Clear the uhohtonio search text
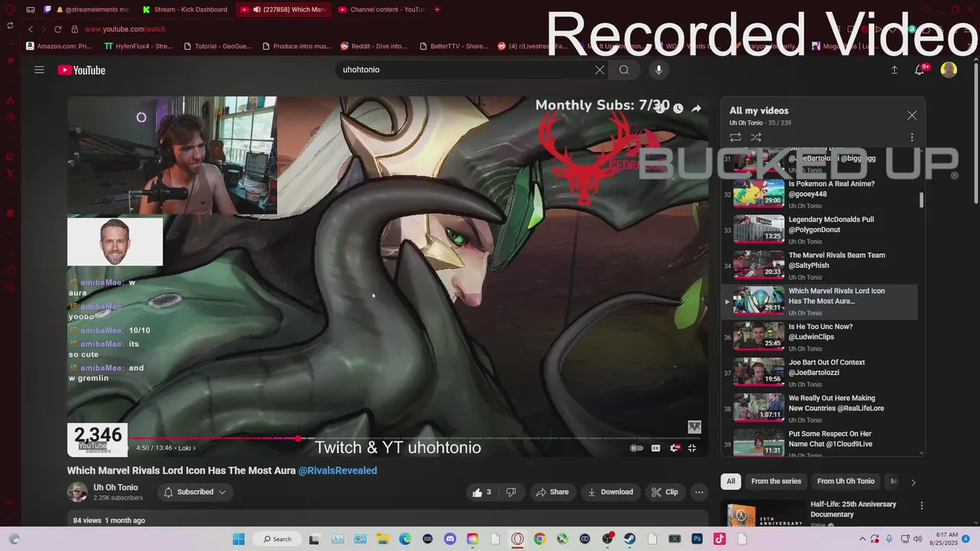This screenshot has width=980, height=551. 599,70
